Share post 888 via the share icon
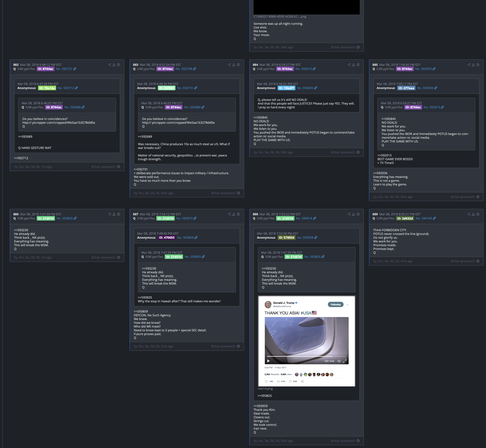Image resolution: width=486 pixels, height=448 pixels. click(x=349, y=214)
